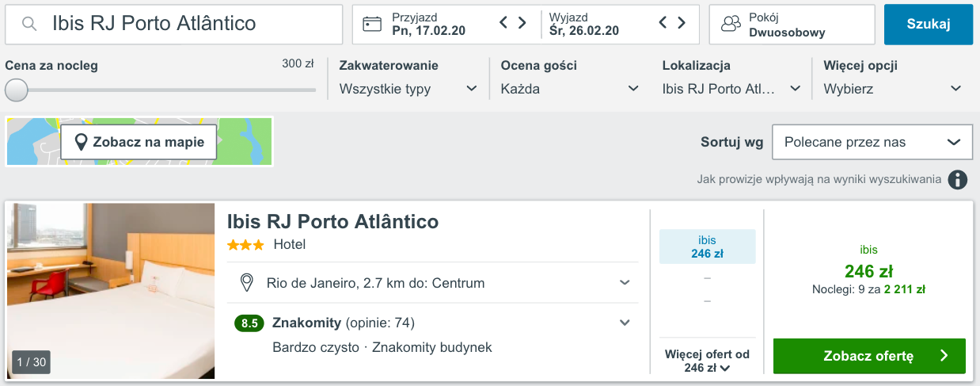Click the price per night slider handle

[x=16, y=90]
